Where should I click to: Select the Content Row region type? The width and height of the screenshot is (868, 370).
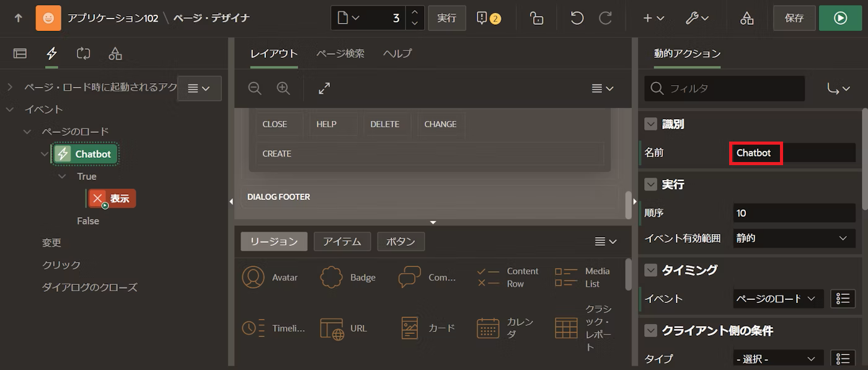coord(508,277)
